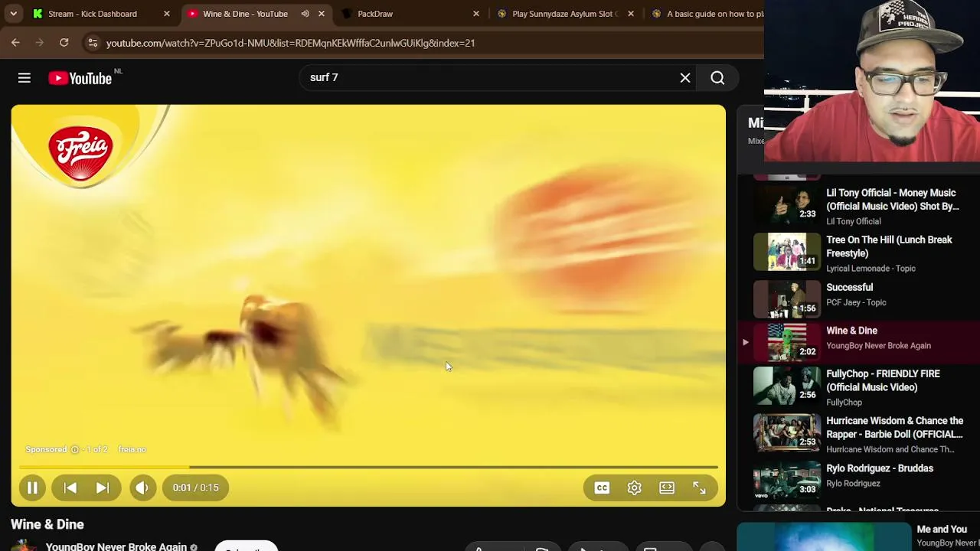This screenshot has height=551, width=980.
Task: Play FullyChop - FRIENDLY FIRE (Official Music Video)
Action: (x=883, y=380)
